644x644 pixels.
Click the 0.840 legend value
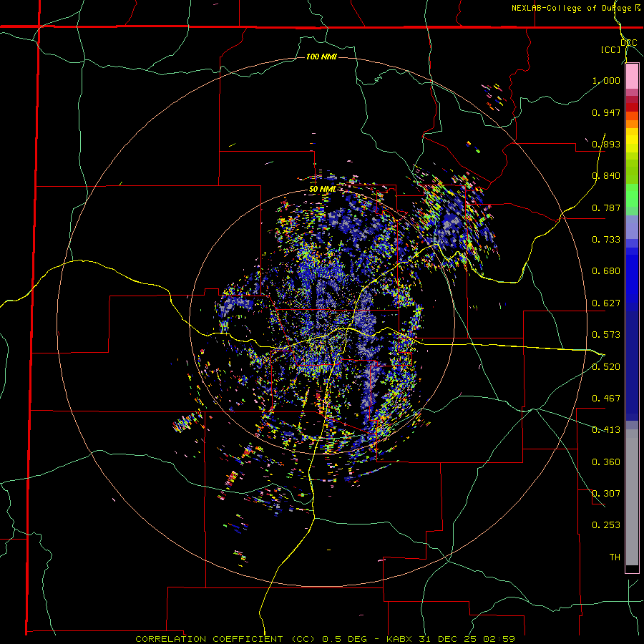[x=606, y=176]
